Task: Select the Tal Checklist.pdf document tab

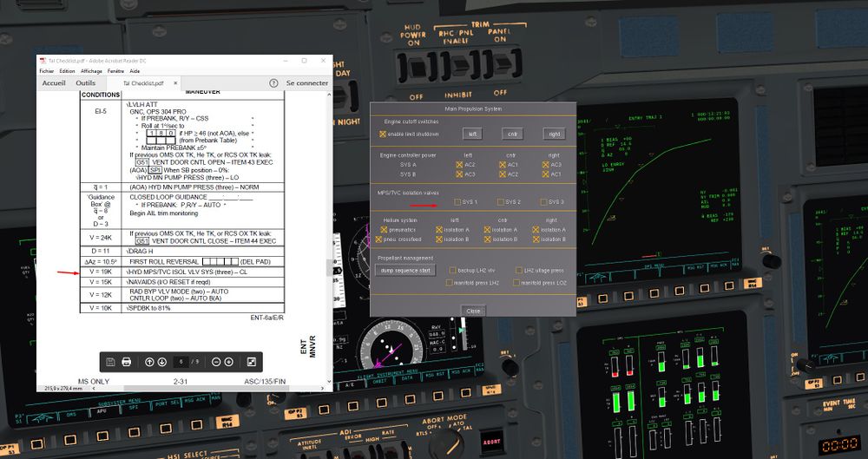Action: coord(143,83)
